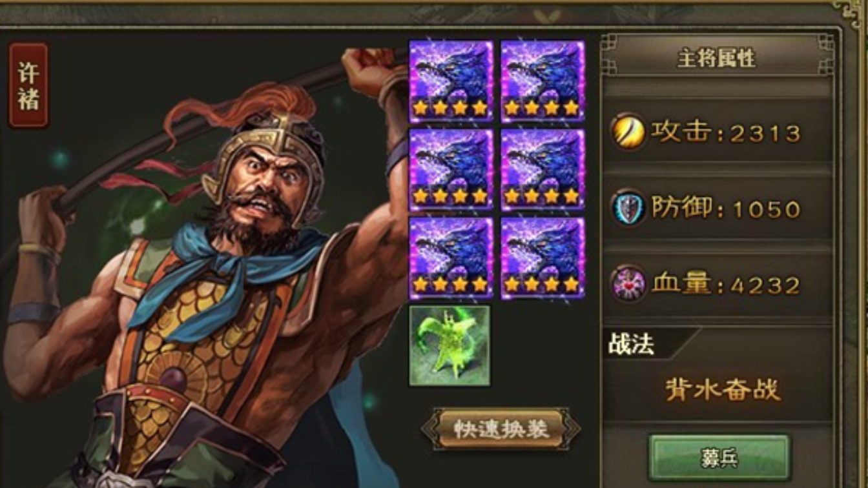Click the attack value 2313

point(765,134)
